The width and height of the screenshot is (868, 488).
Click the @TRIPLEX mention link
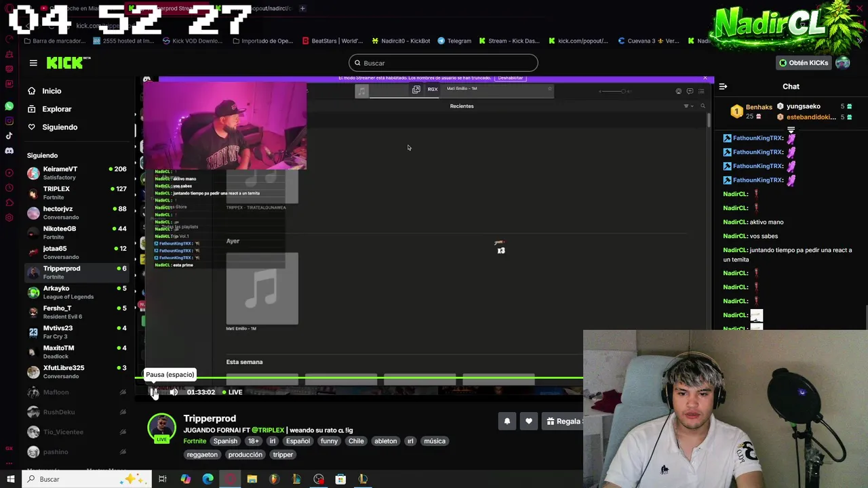[268, 430]
